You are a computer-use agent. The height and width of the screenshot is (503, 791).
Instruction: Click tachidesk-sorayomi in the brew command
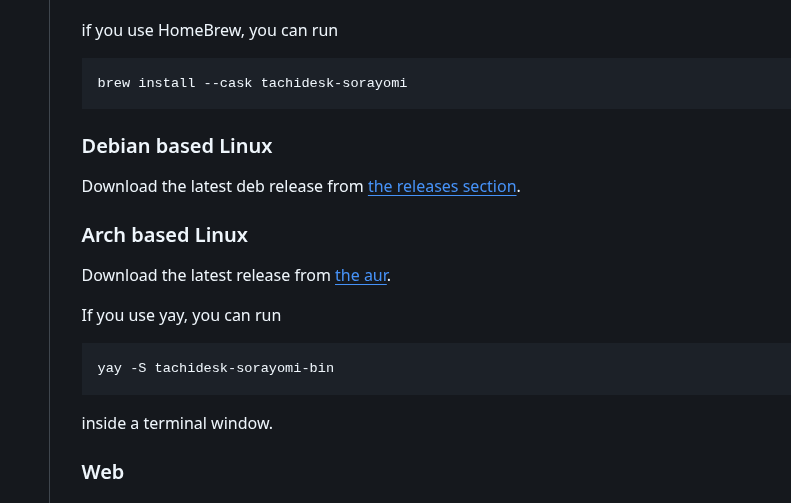pos(334,83)
